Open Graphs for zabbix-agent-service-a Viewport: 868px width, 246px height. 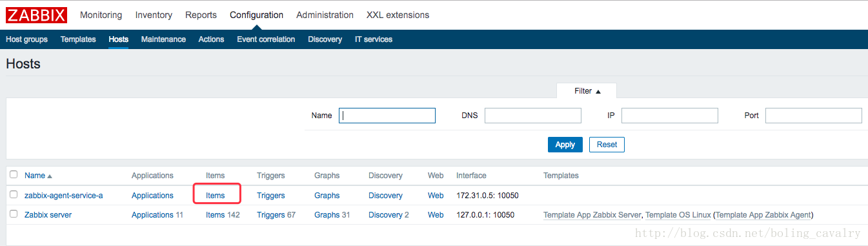(x=327, y=196)
